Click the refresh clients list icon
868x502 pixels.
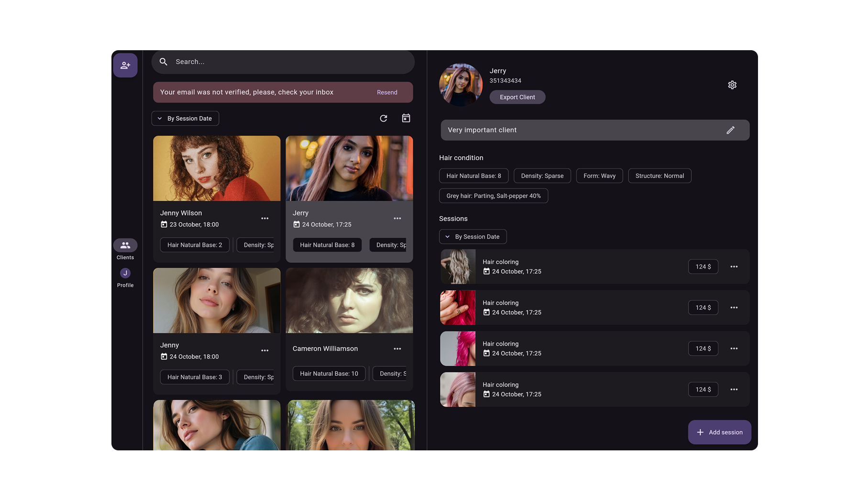pos(383,118)
